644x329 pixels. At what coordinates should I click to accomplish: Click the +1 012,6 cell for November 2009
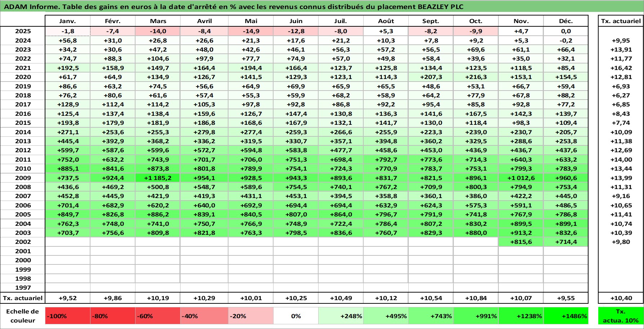pos(521,178)
